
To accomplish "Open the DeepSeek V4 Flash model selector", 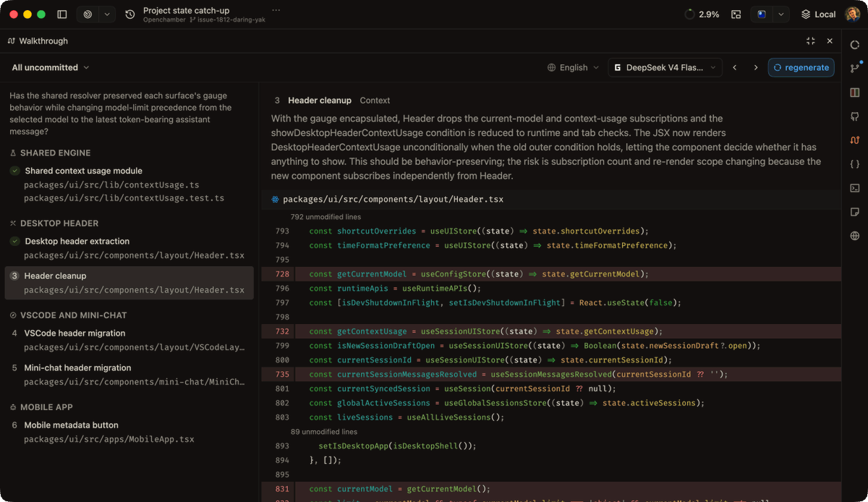I will [x=665, y=67].
